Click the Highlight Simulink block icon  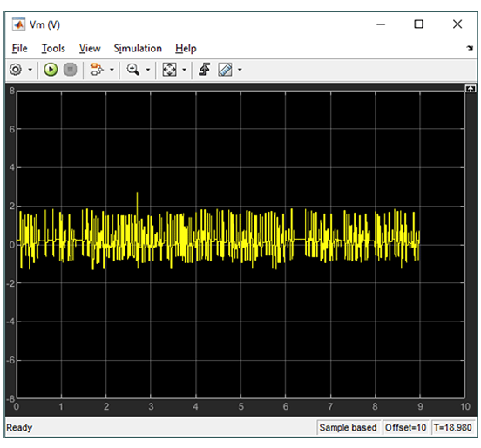pos(97,70)
